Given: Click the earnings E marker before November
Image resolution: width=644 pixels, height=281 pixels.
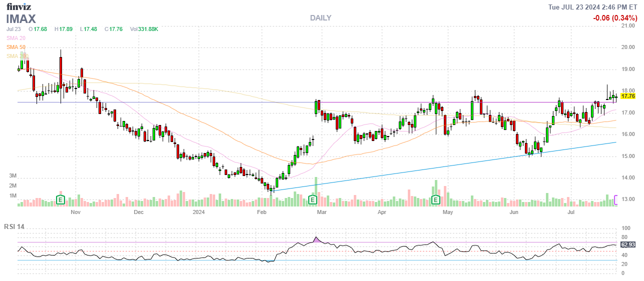Looking at the screenshot, I should coord(61,200).
